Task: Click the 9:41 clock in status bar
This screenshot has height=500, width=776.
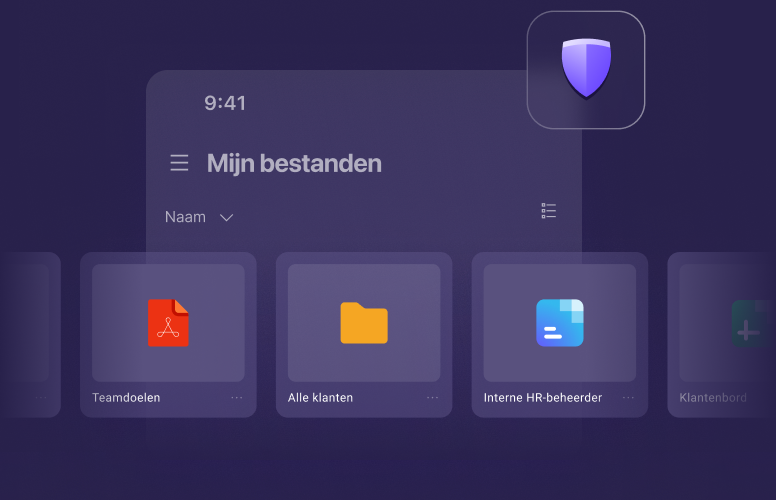Action: tap(225, 103)
